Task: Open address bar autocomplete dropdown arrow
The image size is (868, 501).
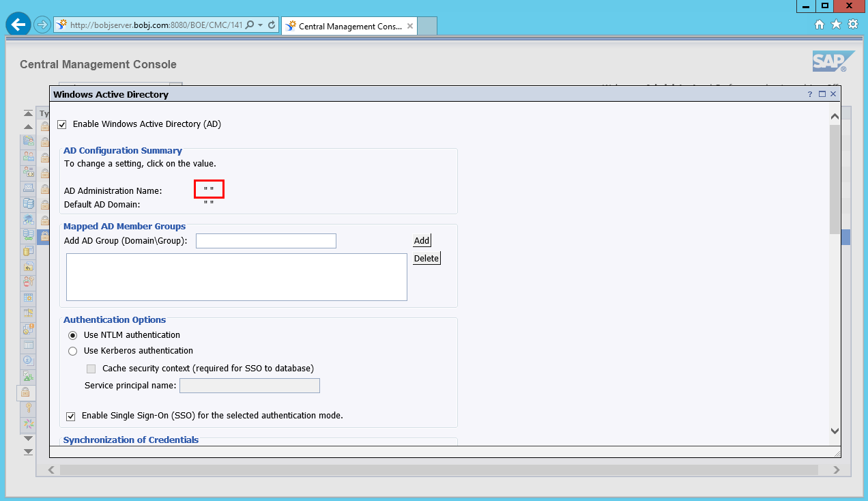Action: [260, 25]
